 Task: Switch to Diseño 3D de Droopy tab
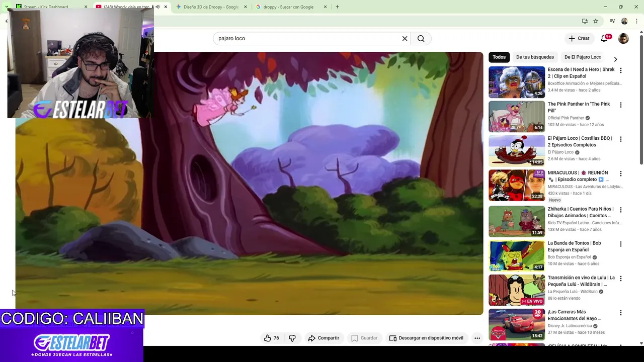[x=211, y=7]
